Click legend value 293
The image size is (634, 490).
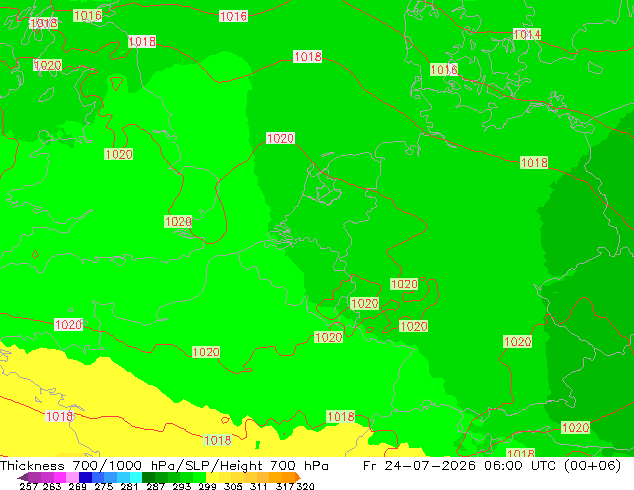click(182, 486)
